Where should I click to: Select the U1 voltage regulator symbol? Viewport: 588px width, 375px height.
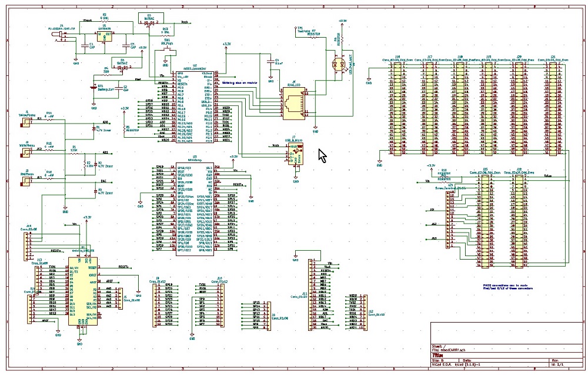point(105,36)
